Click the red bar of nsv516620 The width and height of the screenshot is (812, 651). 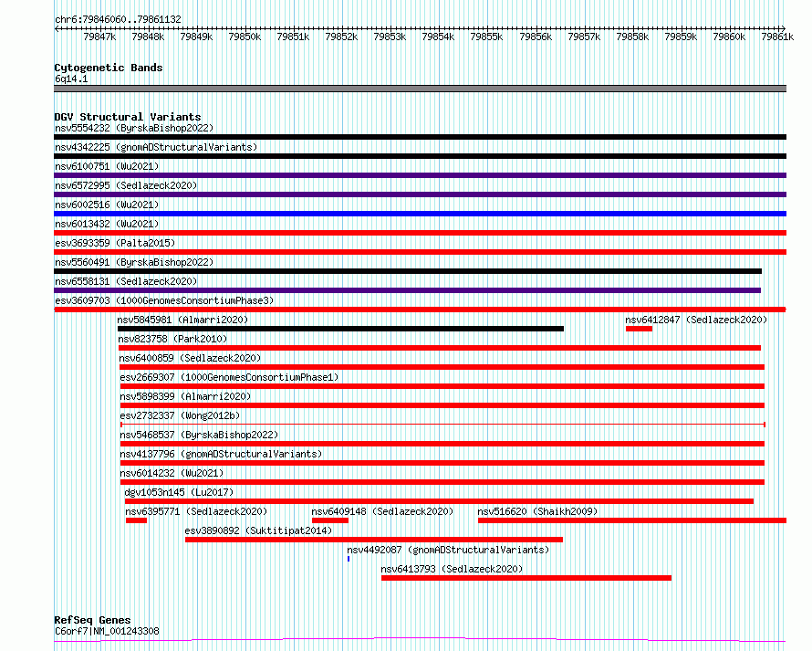pos(631,520)
